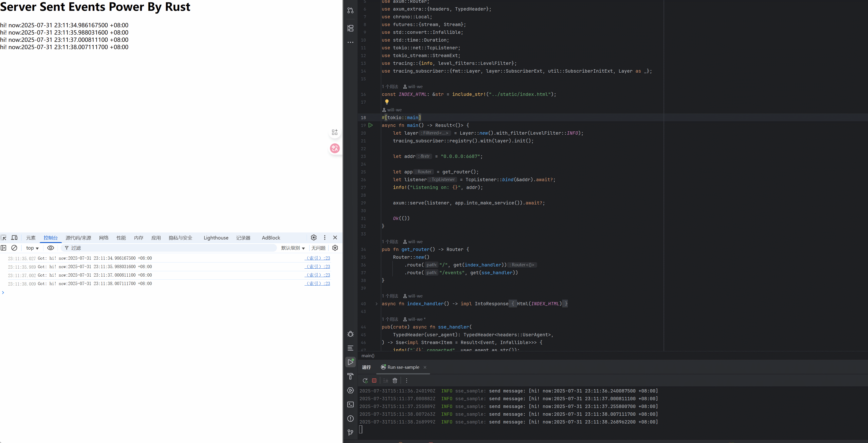
Task: Click the clear console icon in DevTools
Action: coord(14,248)
